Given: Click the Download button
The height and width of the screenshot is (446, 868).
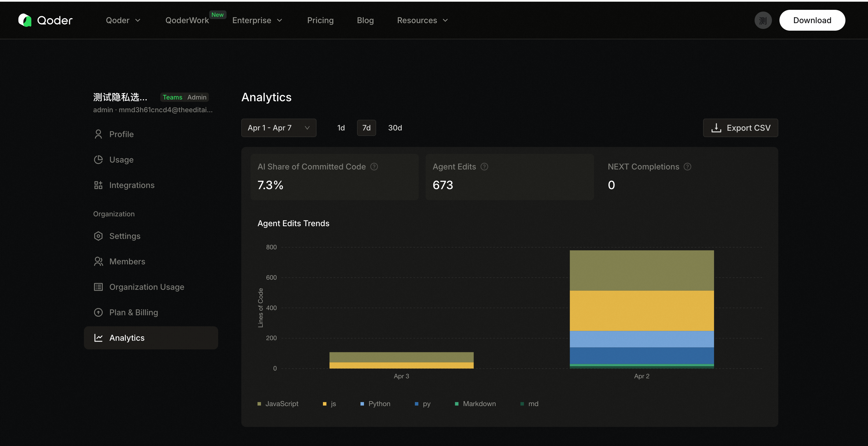Looking at the screenshot, I should [812, 20].
